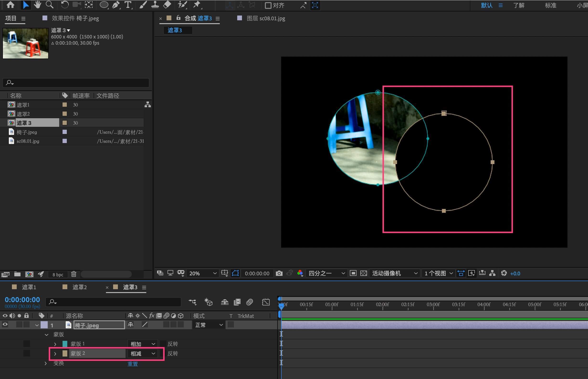588x379 pixels.
Task: Switch to the 遮罩2 timeline tab
Action: [x=79, y=287]
